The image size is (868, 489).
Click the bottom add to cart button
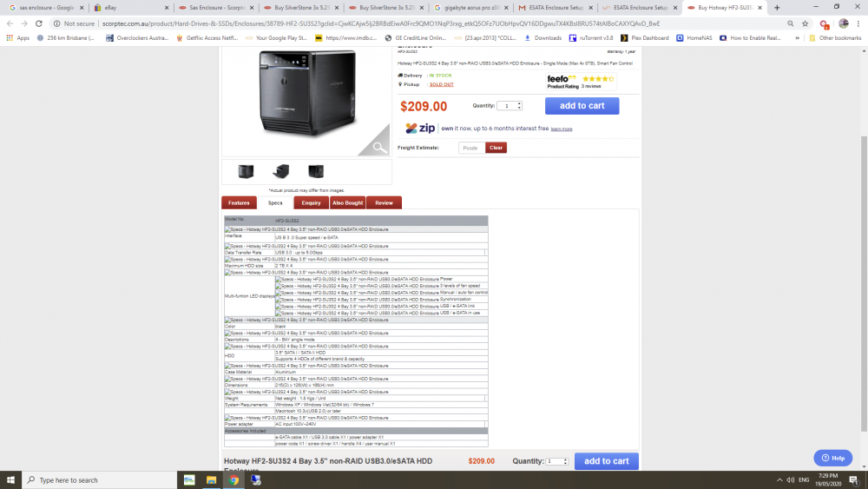click(x=606, y=460)
